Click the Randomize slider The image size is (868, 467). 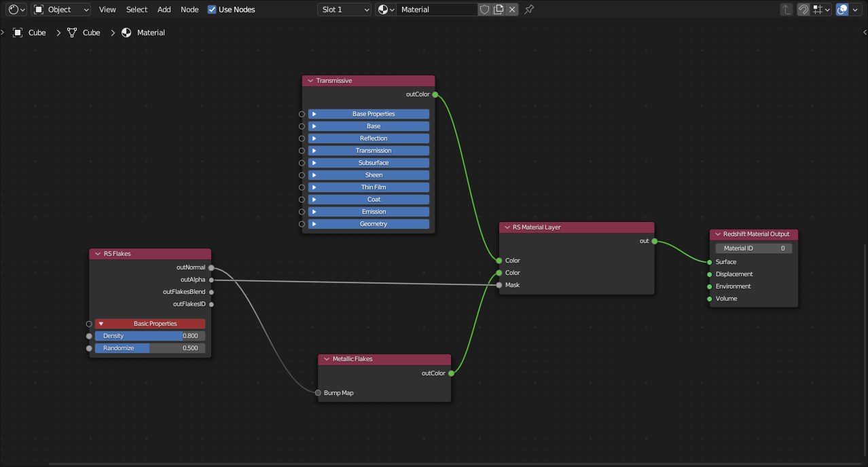pyautogui.click(x=150, y=348)
